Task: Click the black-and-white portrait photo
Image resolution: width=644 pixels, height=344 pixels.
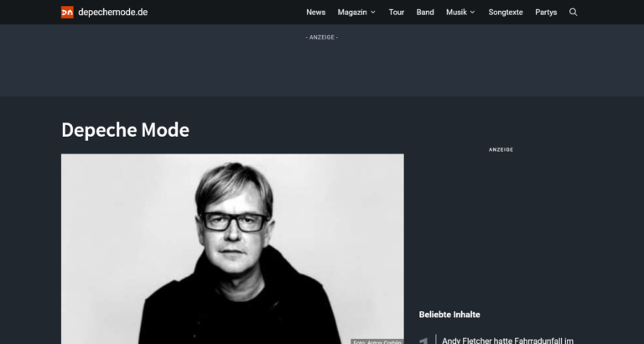Action: click(232, 248)
